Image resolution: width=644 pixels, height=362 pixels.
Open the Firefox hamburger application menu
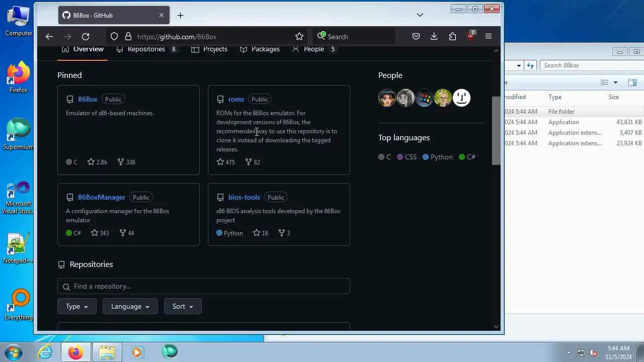click(488, 36)
